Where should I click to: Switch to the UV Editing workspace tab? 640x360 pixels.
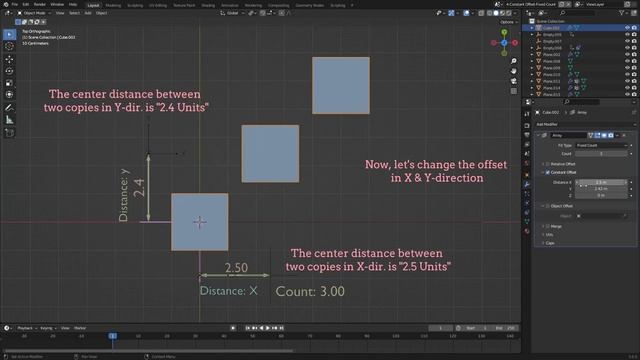(158, 5)
